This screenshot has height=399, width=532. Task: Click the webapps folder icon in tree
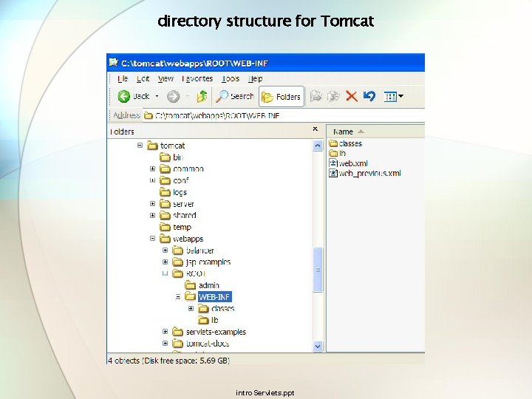coord(165,239)
